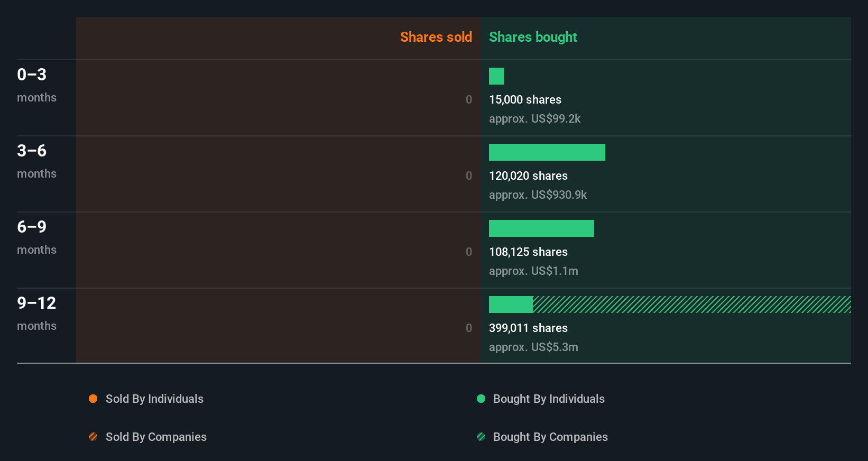Click the 120,020 shares label
The image size is (868, 461).
(x=528, y=176)
